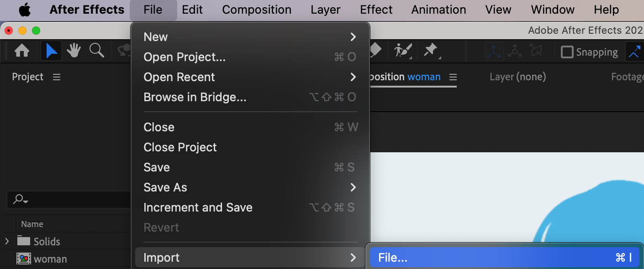644x269 pixels.
Task: Select the Zoom magnifier tool
Action: [x=96, y=51]
